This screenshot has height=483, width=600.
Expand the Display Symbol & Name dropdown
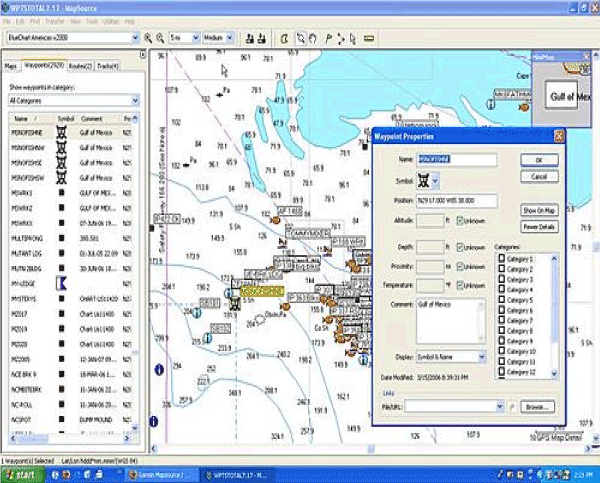click(x=481, y=356)
